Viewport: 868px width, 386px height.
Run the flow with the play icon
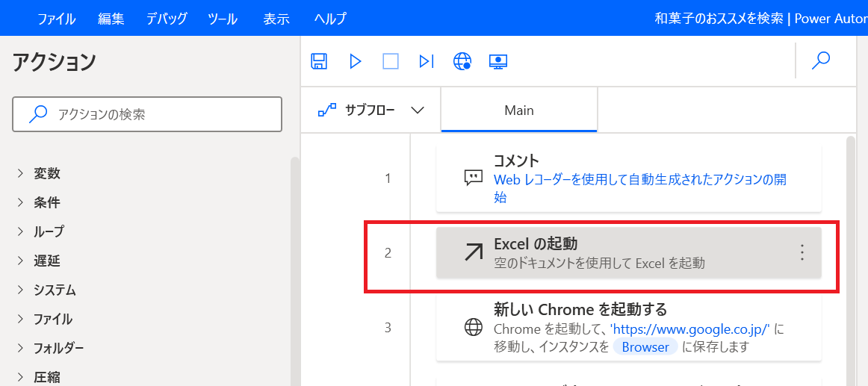356,60
